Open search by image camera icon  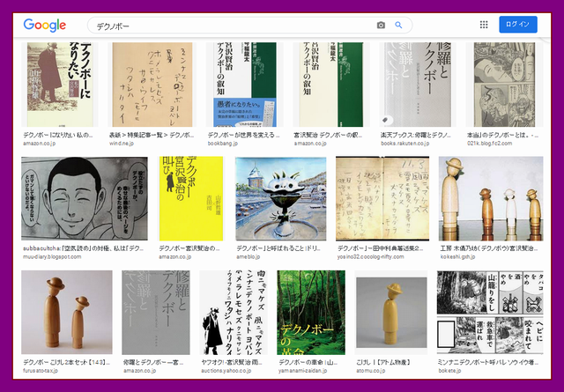click(x=381, y=26)
